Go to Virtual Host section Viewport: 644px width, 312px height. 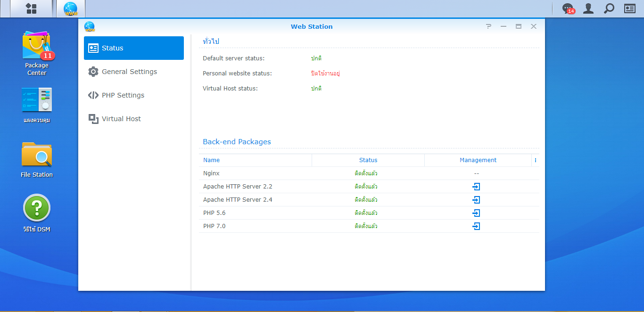tap(134, 119)
